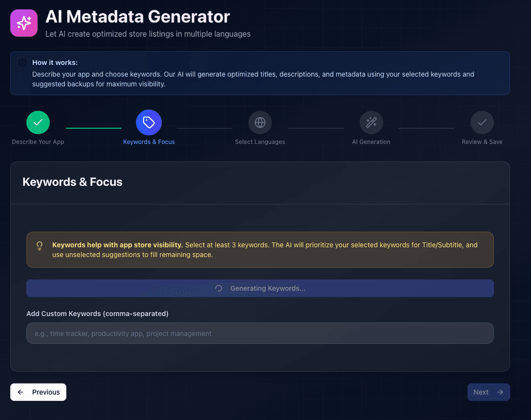The image size is (531, 420).
Task: Click the checkmark icon on Review & Save step
Action: pos(482,122)
